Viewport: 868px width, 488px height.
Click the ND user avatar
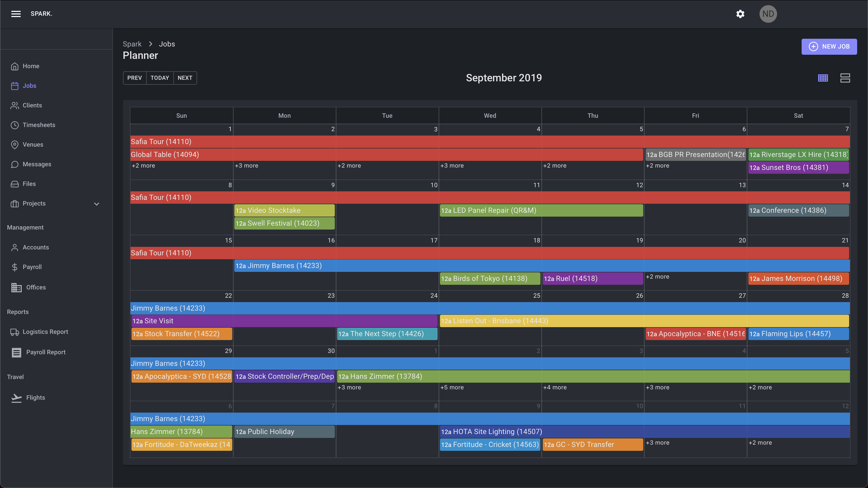tap(768, 14)
